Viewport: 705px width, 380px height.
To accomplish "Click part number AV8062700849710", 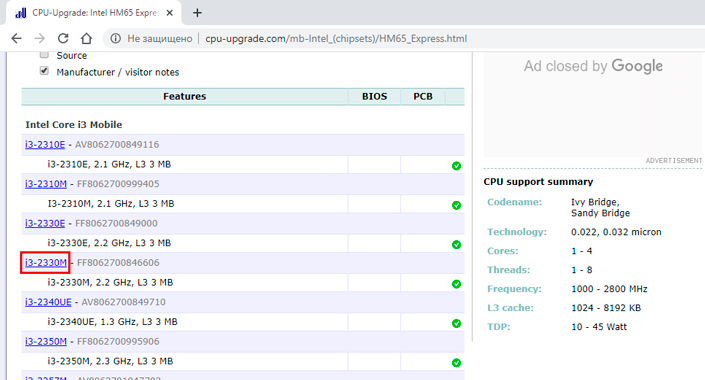I will (123, 302).
